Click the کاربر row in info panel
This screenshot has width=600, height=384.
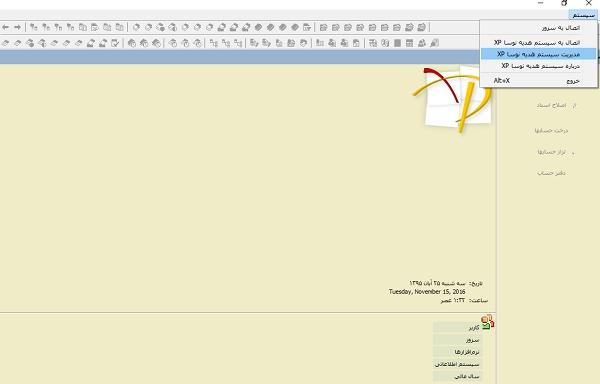458,327
